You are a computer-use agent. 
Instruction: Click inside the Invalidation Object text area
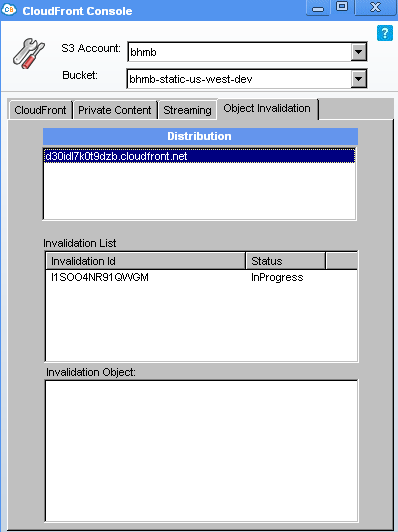[x=202, y=451]
